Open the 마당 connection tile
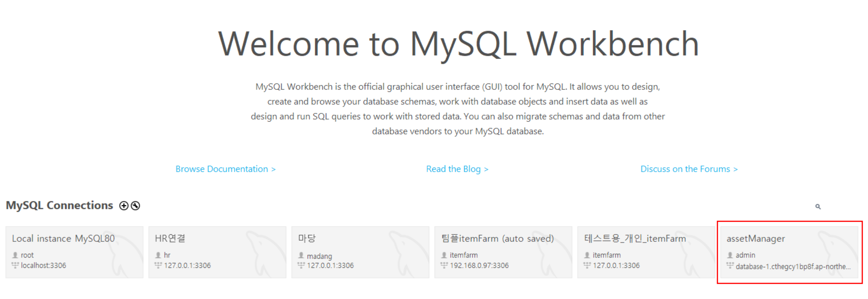 tap(360, 252)
